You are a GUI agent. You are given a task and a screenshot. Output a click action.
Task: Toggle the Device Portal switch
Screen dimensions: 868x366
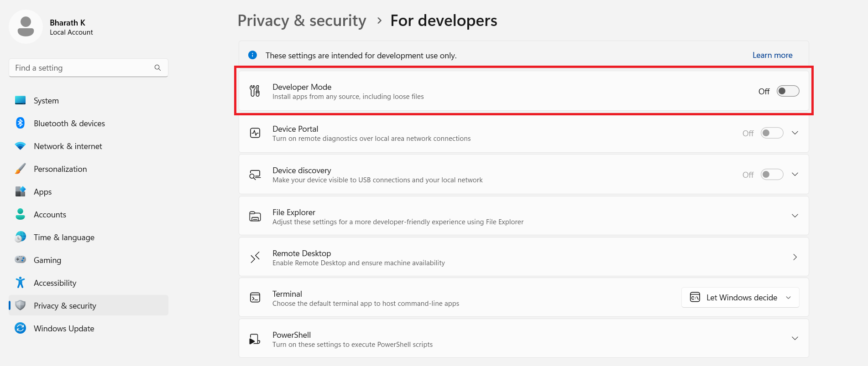tap(772, 133)
